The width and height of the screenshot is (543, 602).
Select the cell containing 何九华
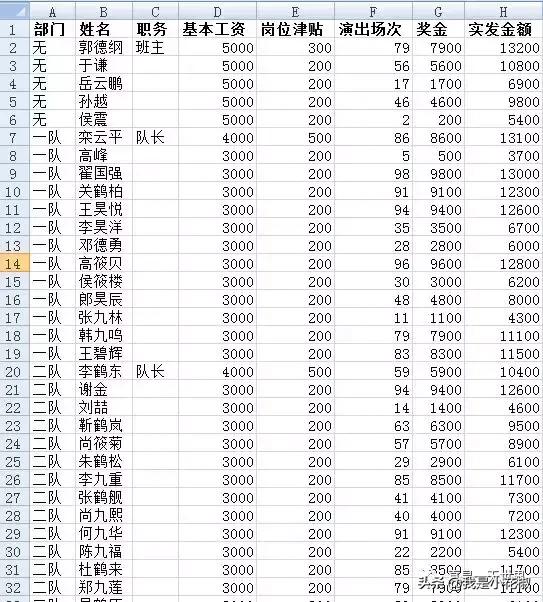coord(104,534)
